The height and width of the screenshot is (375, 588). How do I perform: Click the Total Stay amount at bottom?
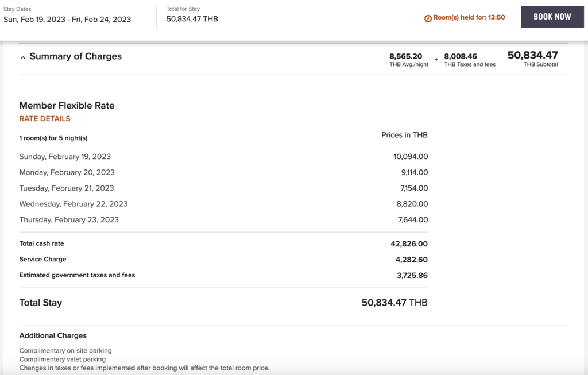(x=394, y=303)
